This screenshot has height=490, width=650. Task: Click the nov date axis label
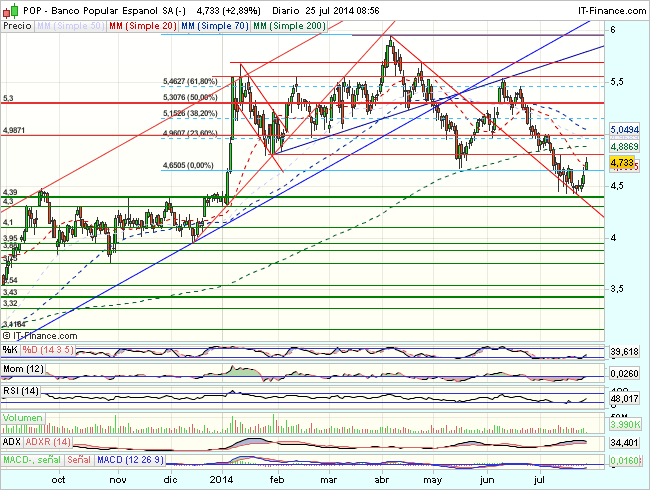coord(118,480)
